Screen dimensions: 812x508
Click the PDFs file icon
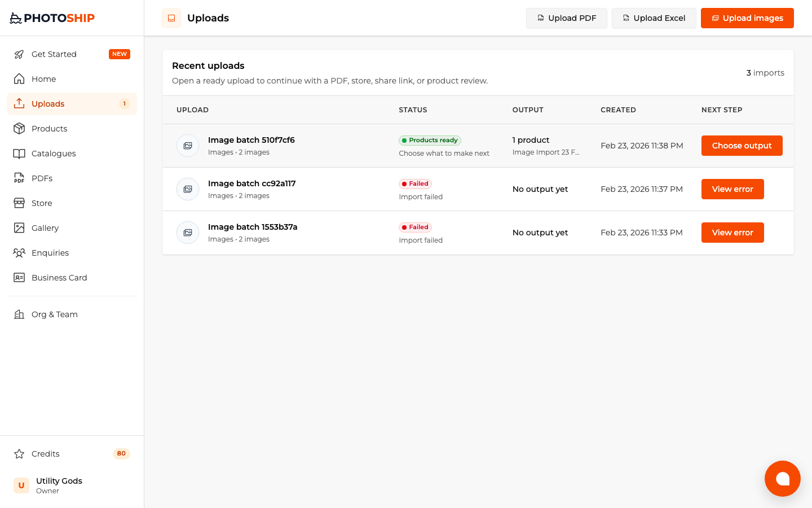(19, 178)
